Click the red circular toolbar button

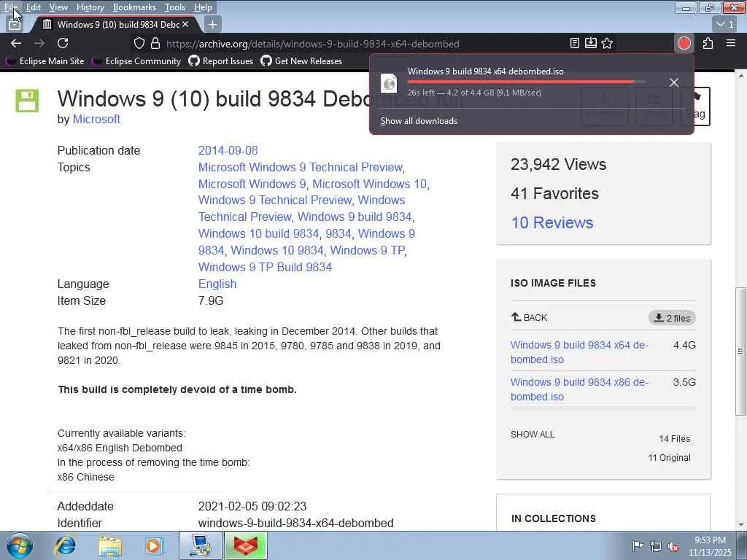coord(684,43)
